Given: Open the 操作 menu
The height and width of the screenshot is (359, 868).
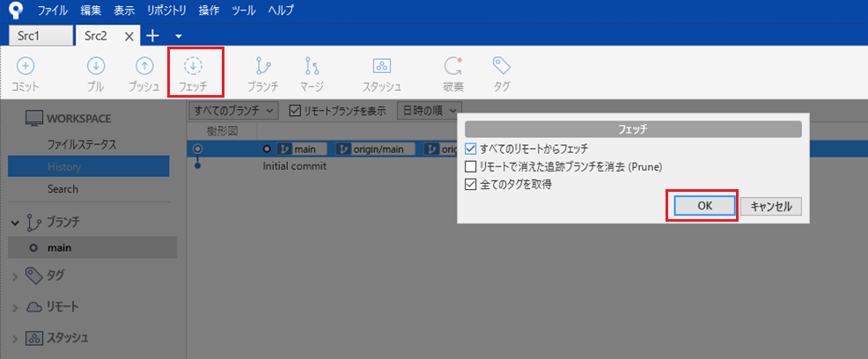Looking at the screenshot, I should 209,11.
